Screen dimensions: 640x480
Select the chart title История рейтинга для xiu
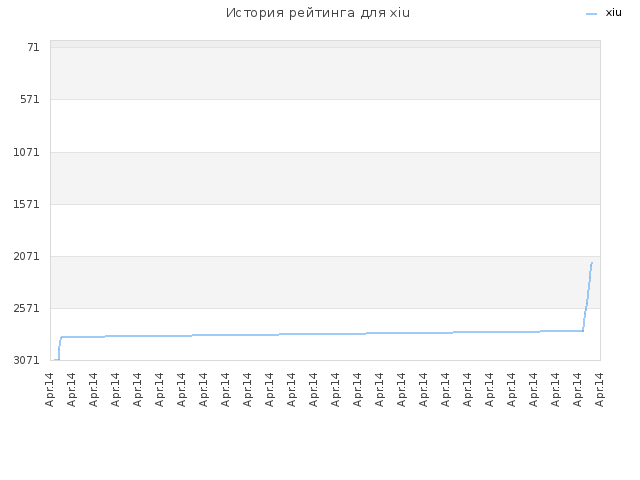(x=318, y=13)
